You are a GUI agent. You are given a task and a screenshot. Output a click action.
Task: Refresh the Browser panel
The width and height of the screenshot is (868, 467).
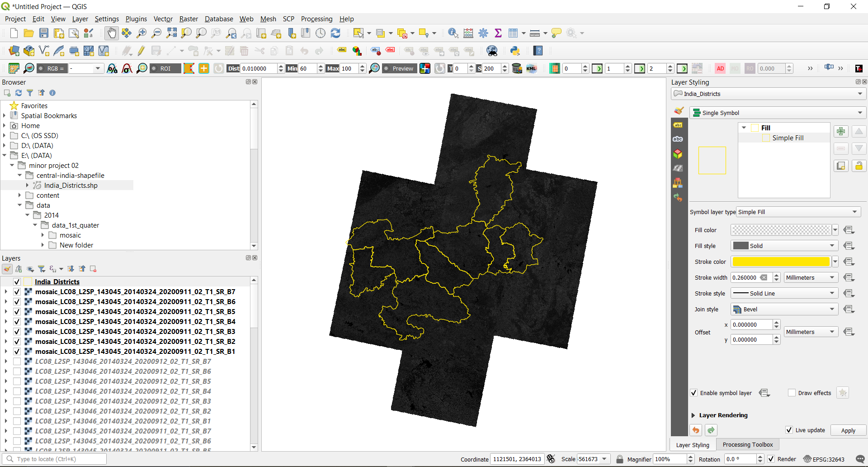point(19,93)
